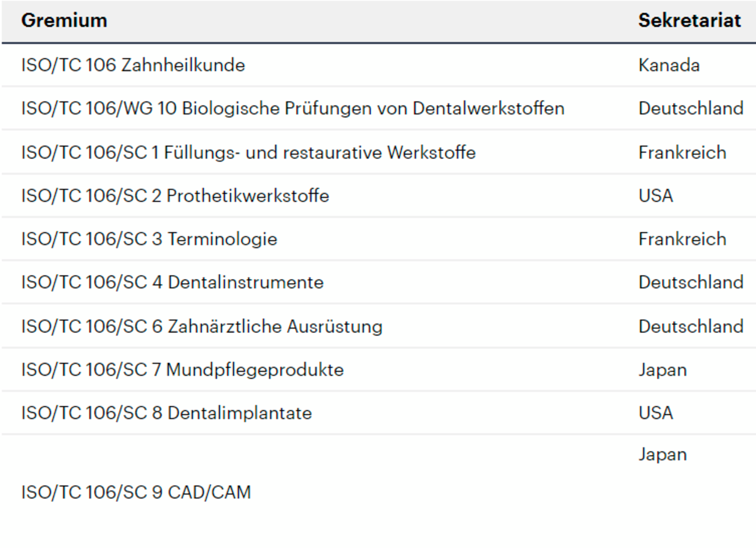
Task: Click Deutschland beside SC 4 Dentalinstrumente
Action: [691, 283]
